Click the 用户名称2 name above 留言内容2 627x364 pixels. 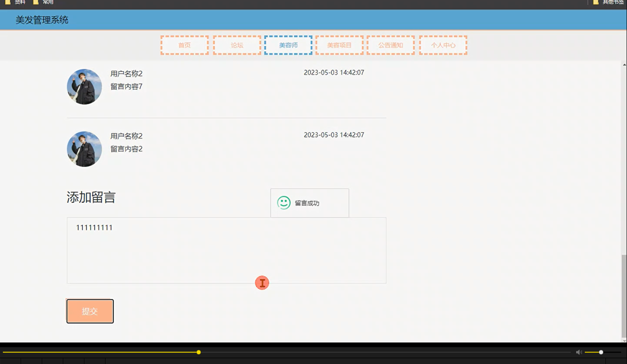127,136
